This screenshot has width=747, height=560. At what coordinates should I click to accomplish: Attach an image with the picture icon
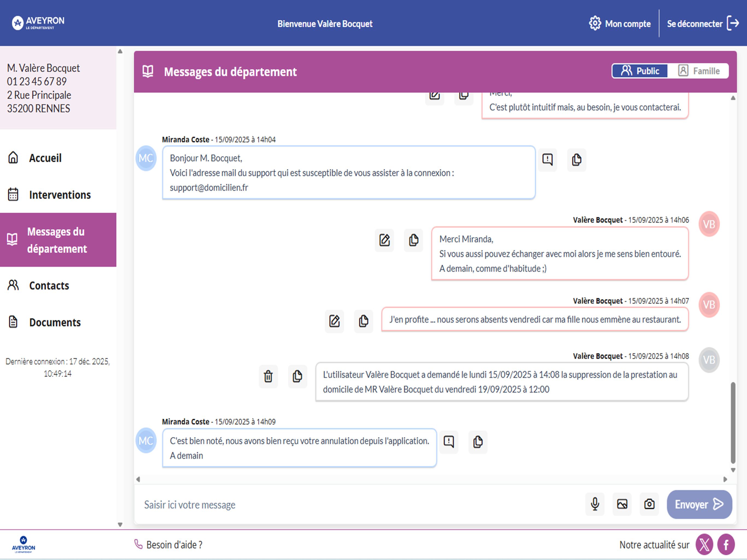coord(622,504)
